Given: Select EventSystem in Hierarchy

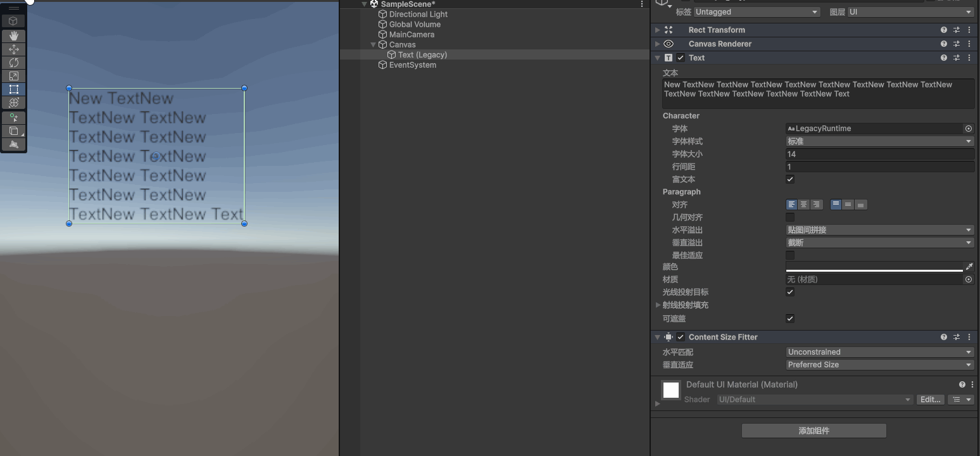Looking at the screenshot, I should (413, 65).
